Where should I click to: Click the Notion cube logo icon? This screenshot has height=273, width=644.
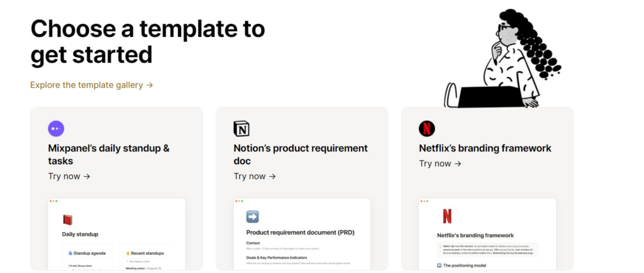[241, 128]
